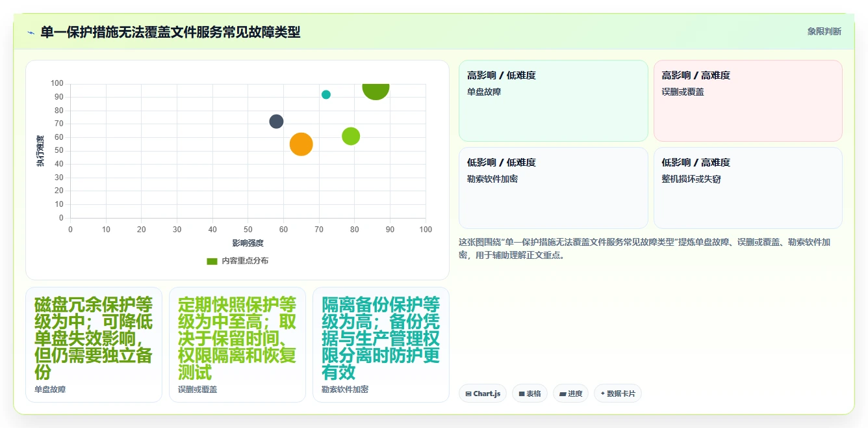Click the 单盘故障 caption under first data card
This screenshot has height=428, width=868.
50,390
